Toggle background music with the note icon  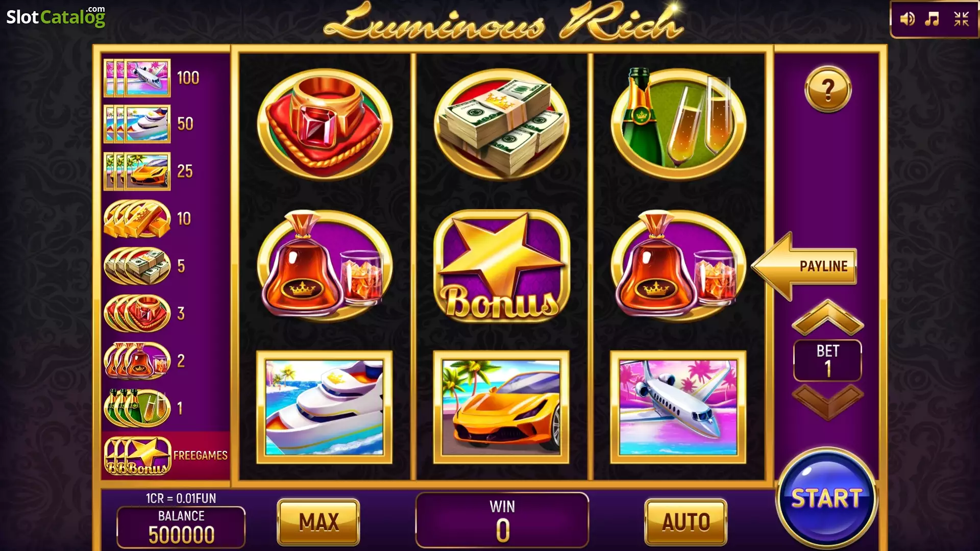[933, 19]
